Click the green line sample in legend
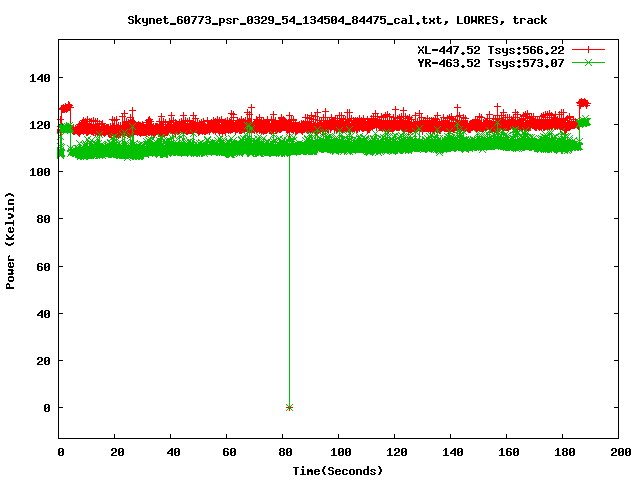 pos(588,62)
